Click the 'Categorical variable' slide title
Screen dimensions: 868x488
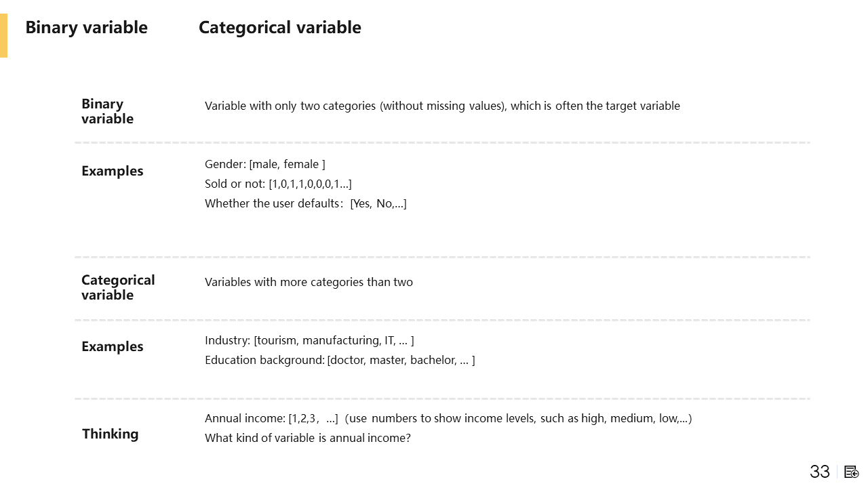coord(279,28)
